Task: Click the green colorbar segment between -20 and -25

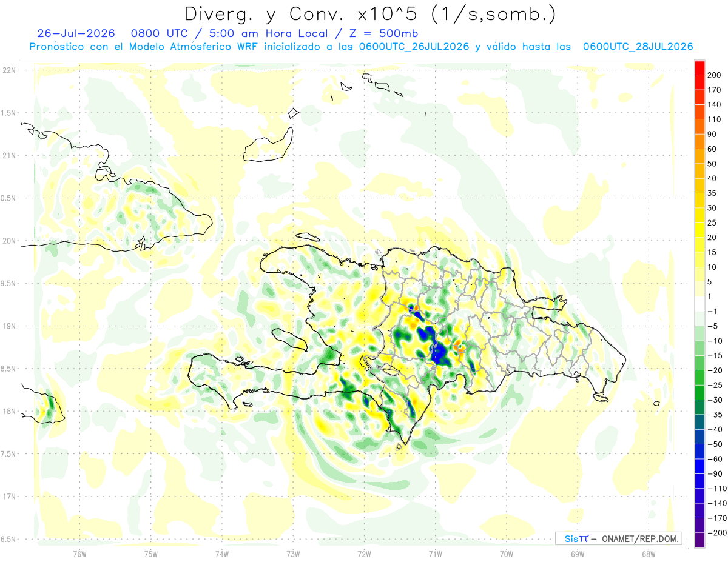Action: tap(699, 377)
